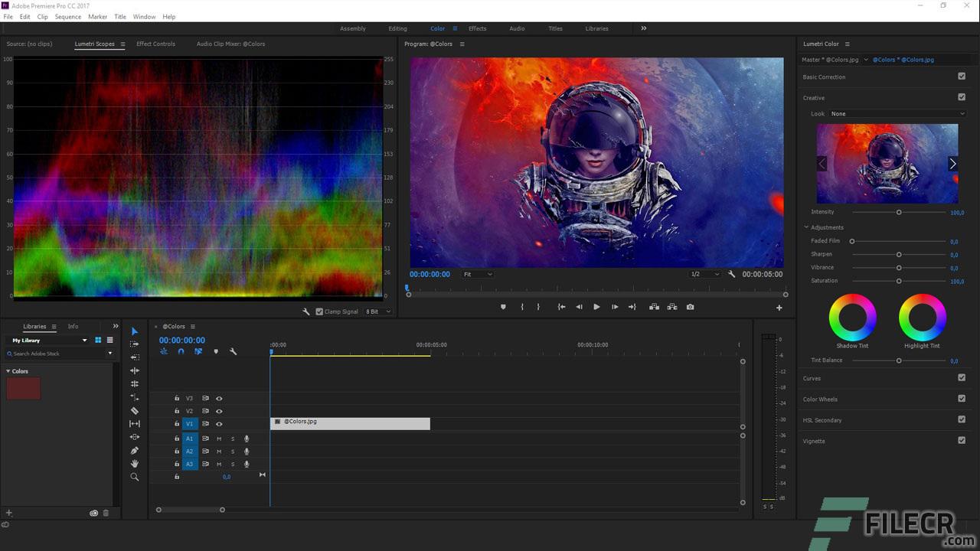Switch to the Effects workspace tab
The image size is (980, 551).
pos(477,28)
